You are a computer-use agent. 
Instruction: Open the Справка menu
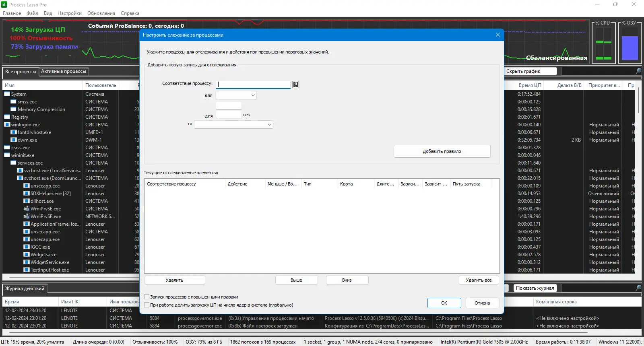(x=130, y=13)
